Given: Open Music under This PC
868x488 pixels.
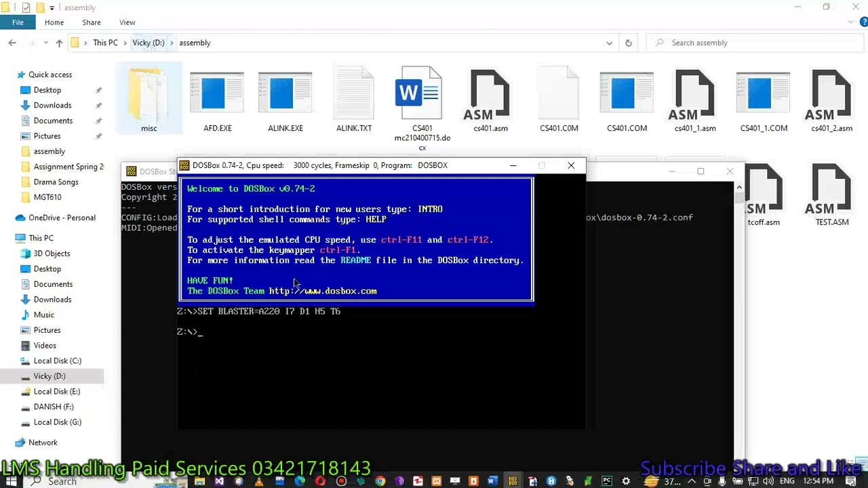Looking at the screenshot, I should pyautogui.click(x=43, y=314).
